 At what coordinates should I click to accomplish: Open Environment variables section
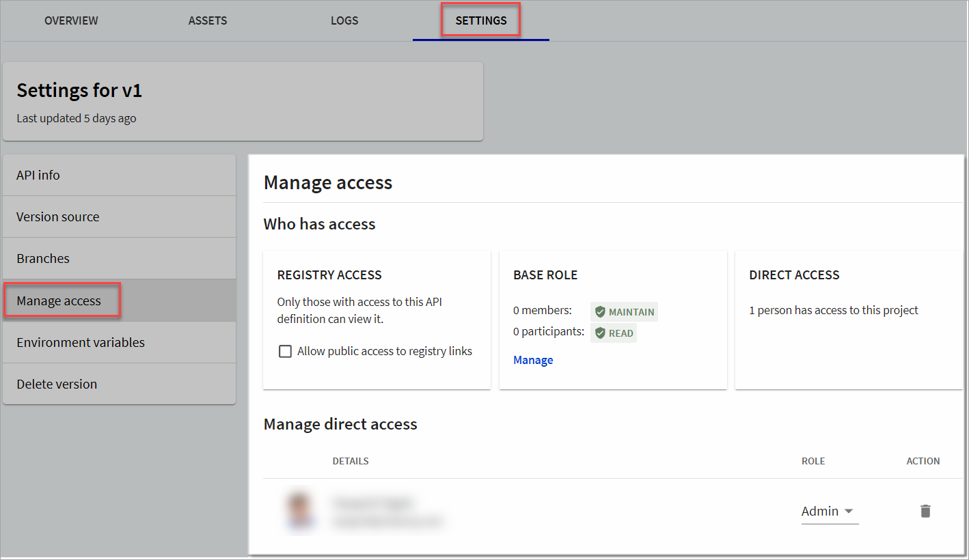(119, 342)
